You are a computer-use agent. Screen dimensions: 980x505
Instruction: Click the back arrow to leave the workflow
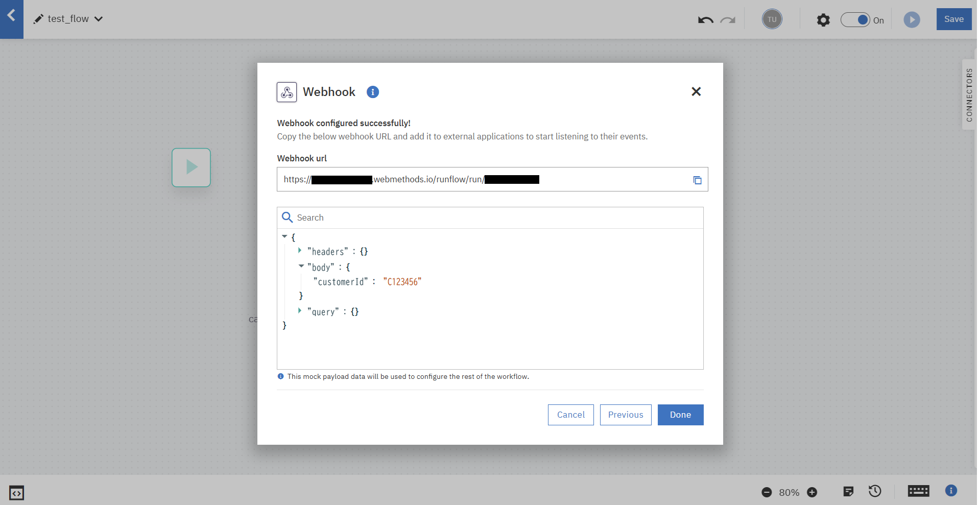tap(11, 16)
